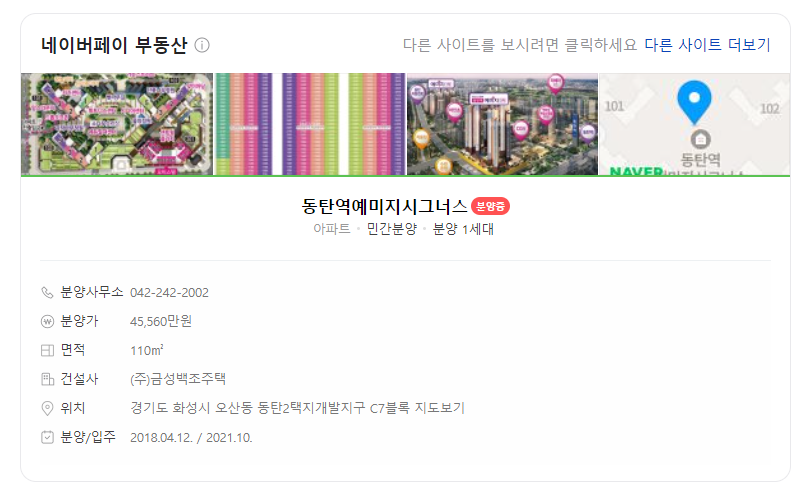This screenshot has height=485, width=799.
Task: Open the colorful unit chart thumbnail
Action: coord(310,124)
